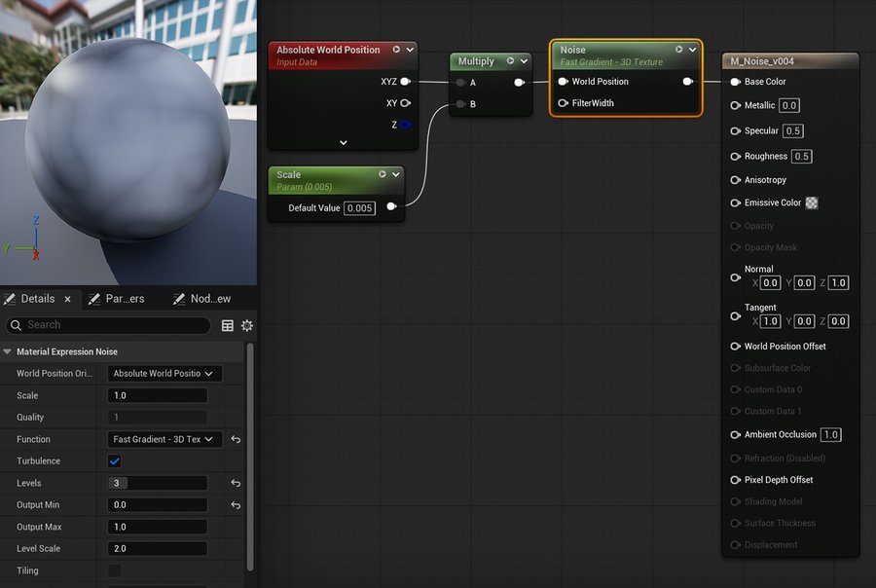Reset the Levels value to default
The width and height of the screenshot is (876, 588).
pyautogui.click(x=236, y=483)
